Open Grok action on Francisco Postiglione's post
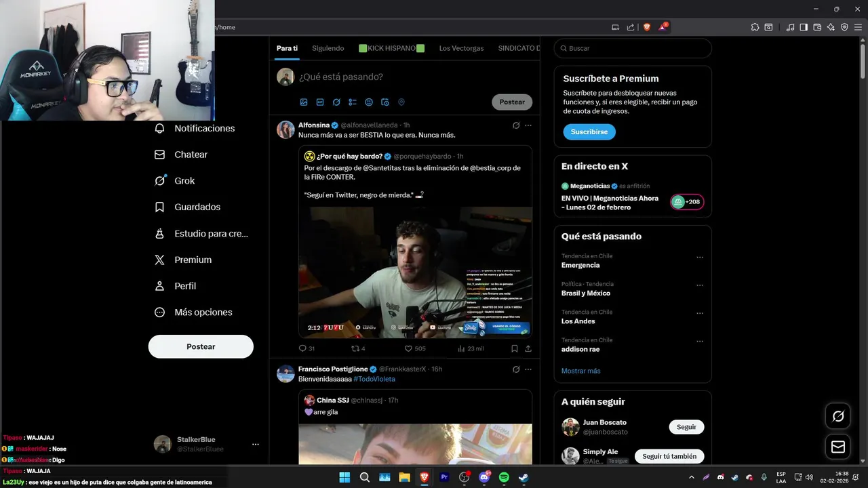The image size is (868, 488). pos(516,369)
